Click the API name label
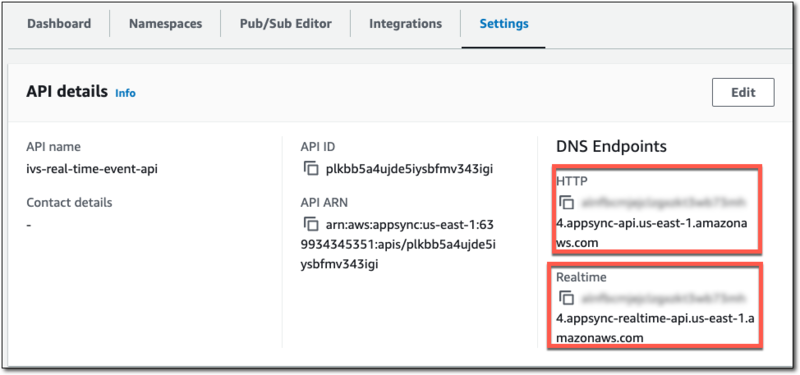The width and height of the screenshot is (800, 375). 54,147
